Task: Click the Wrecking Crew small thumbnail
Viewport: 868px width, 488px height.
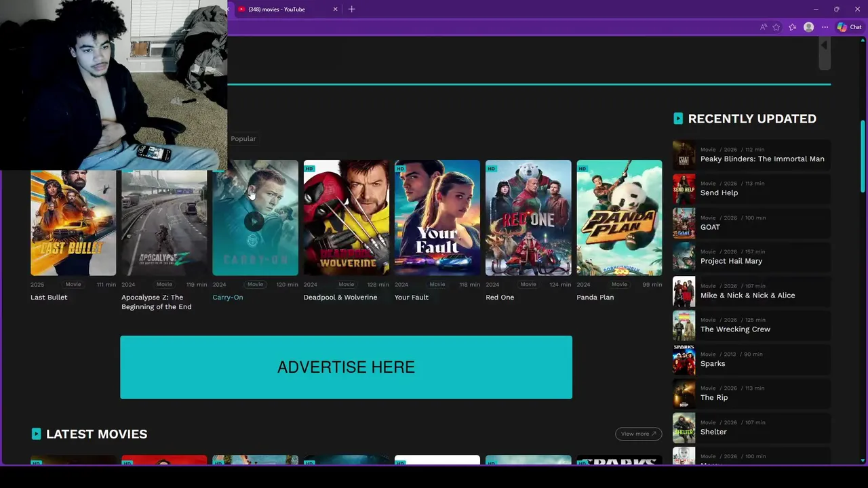Action: (x=684, y=325)
